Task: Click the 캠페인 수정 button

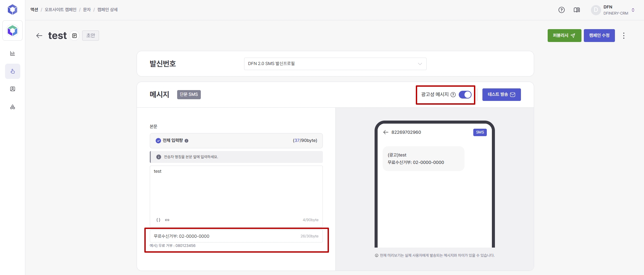Action: [599, 36]
